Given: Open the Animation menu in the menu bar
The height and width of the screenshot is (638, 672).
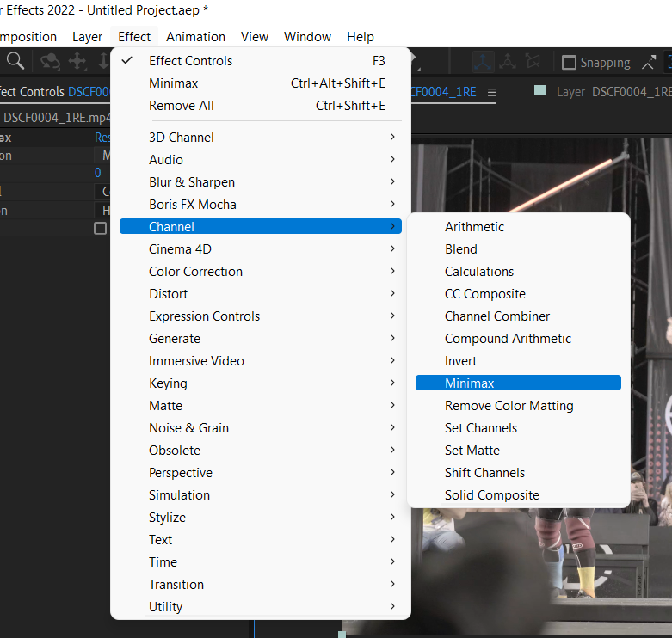Looking at the screenshot, I should [x=195, y=37].
